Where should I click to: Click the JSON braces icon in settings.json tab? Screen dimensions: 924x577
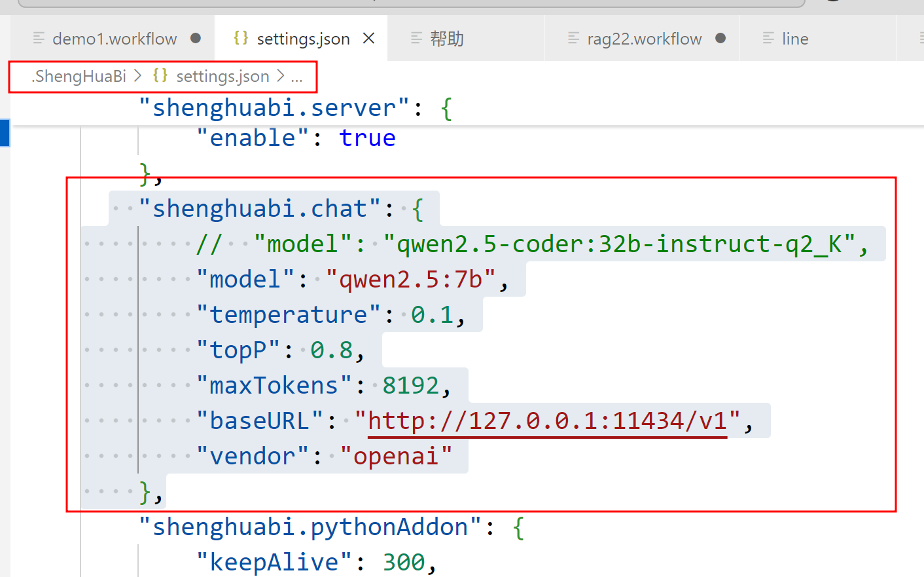241,38
